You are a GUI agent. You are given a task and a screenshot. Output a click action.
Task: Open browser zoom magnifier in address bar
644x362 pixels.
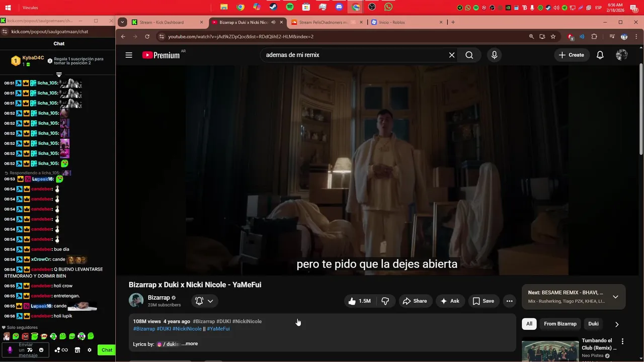tap(531, 37)
